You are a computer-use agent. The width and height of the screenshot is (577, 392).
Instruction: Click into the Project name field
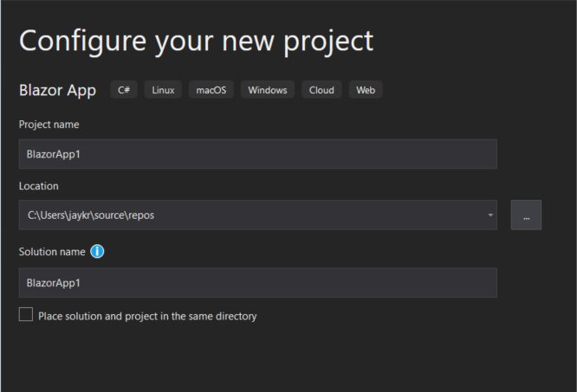257,154
